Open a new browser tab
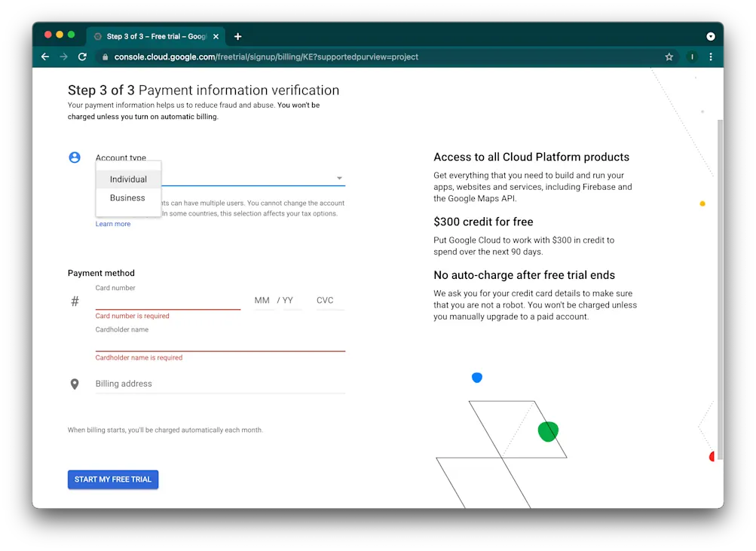 coord(238,35)
